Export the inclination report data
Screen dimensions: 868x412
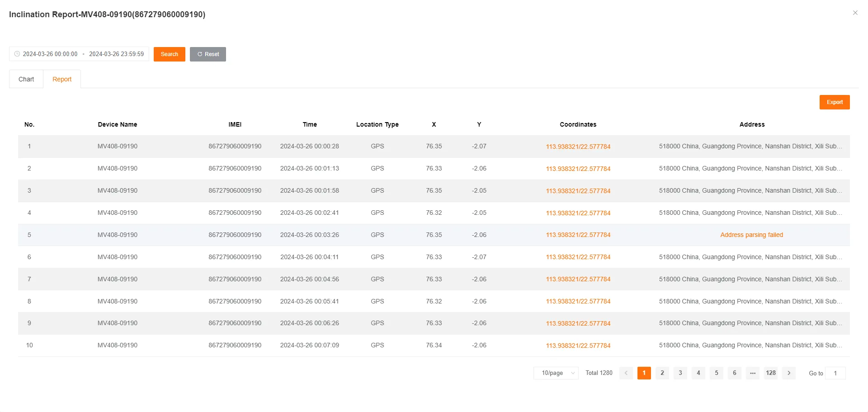pos(834,102)
